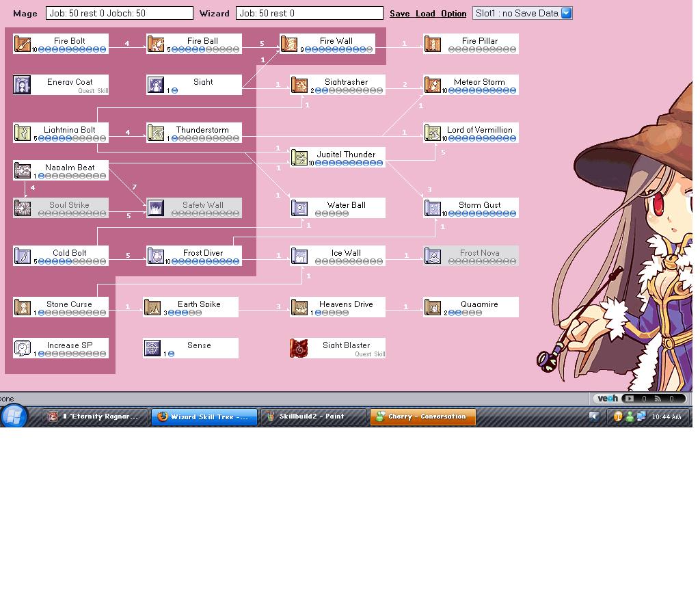Image resolution: width=700 pixels, height=610 pixels.
Task: Click the Mage job level field
Action: coord(119,13)
